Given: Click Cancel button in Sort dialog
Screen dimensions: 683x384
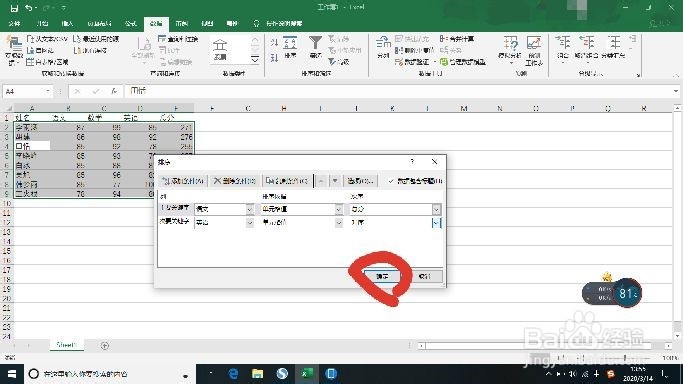Looking at the screenshot, I should tap(424, 276).
